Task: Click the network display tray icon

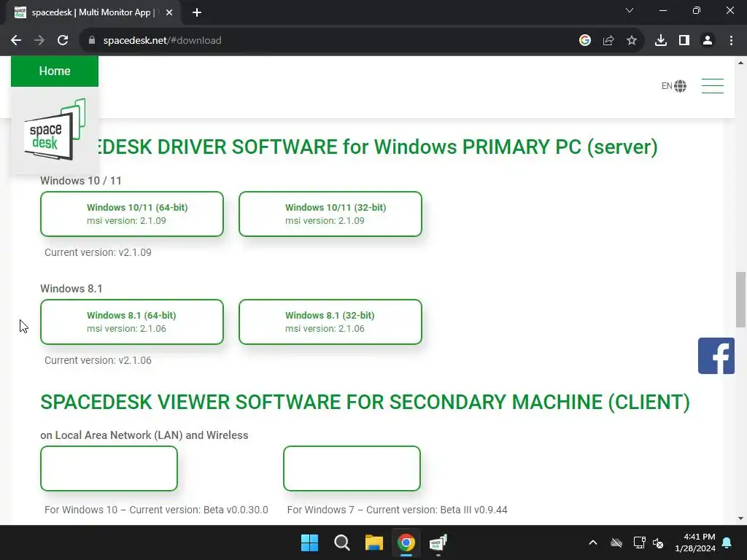Action: tap(639, 542)
